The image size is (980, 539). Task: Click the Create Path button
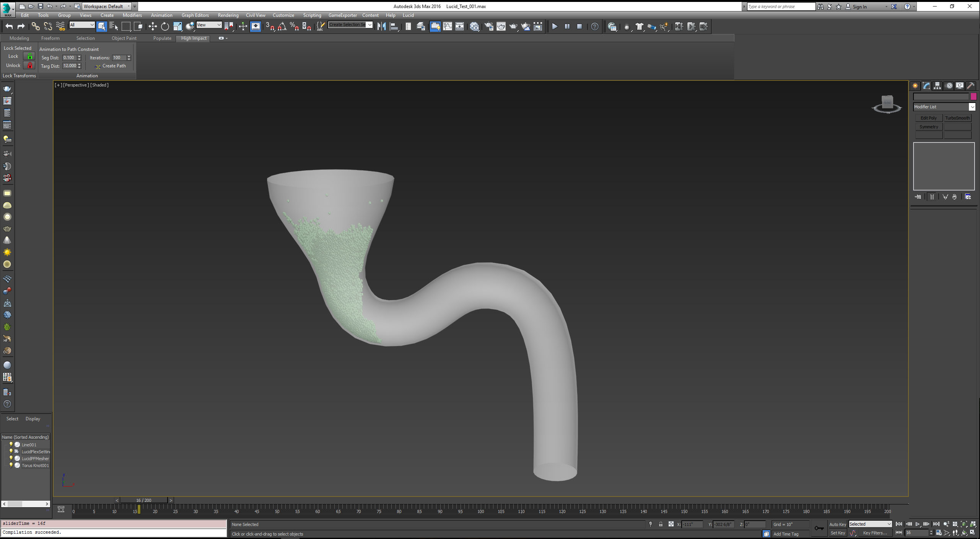[x=114, y=66]
